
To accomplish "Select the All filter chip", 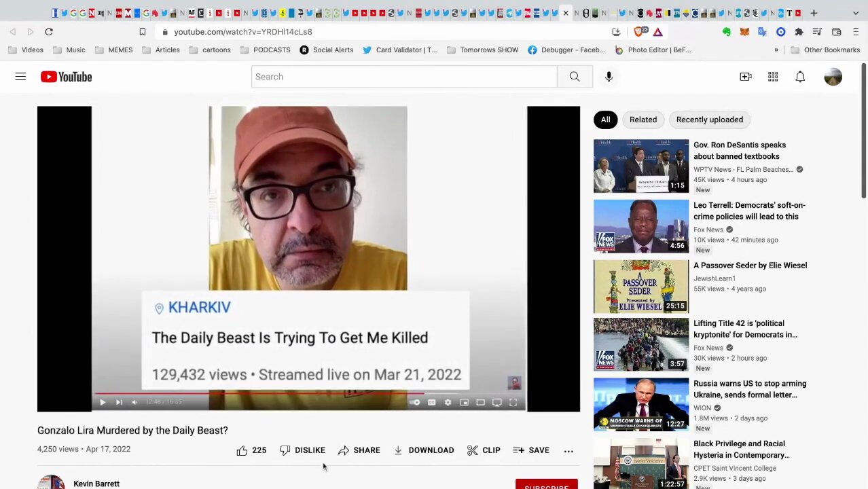I will [605, 120].
